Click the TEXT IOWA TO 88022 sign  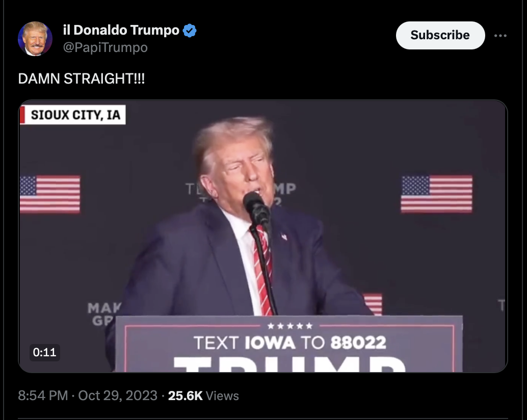tap(289, 343)
